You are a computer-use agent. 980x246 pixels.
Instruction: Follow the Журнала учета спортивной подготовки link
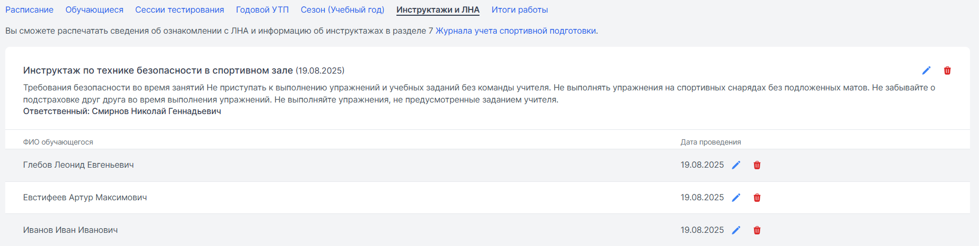click(516, 30)
